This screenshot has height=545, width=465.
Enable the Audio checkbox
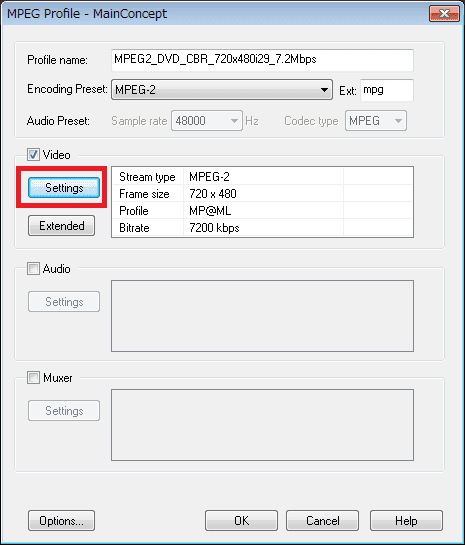coord(33,268)
